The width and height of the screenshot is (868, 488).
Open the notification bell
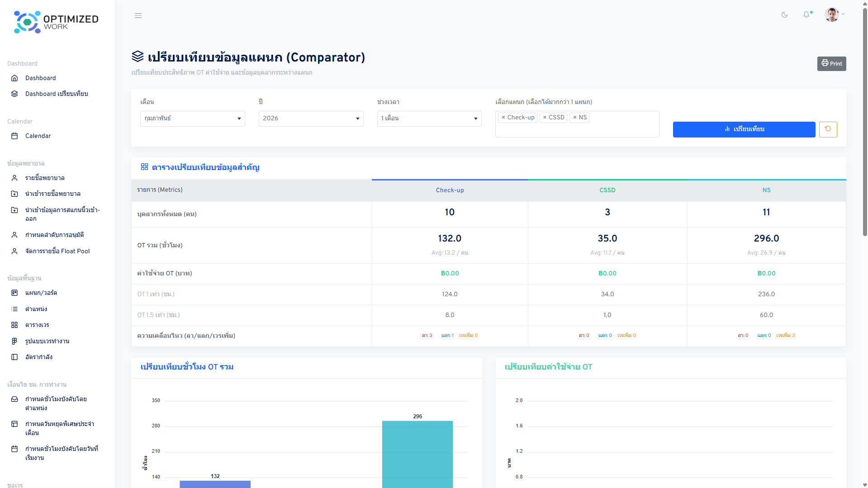[x=806, y=14]
